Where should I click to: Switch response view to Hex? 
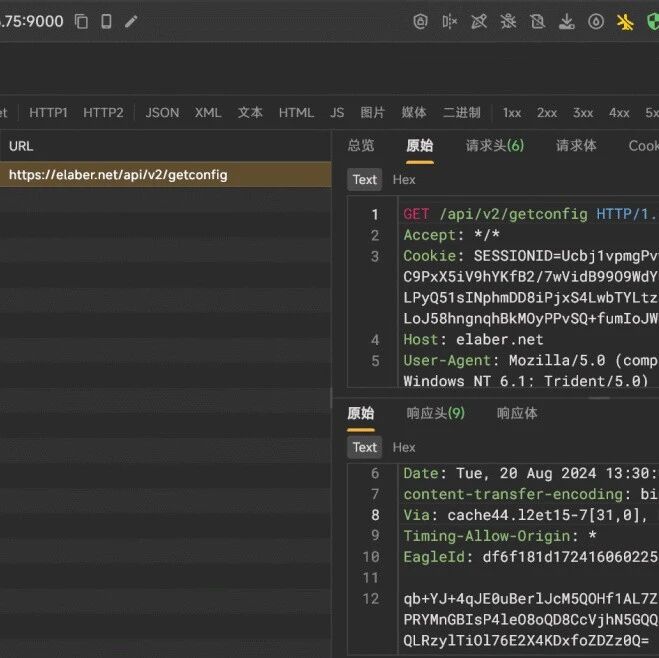point(404,447)
